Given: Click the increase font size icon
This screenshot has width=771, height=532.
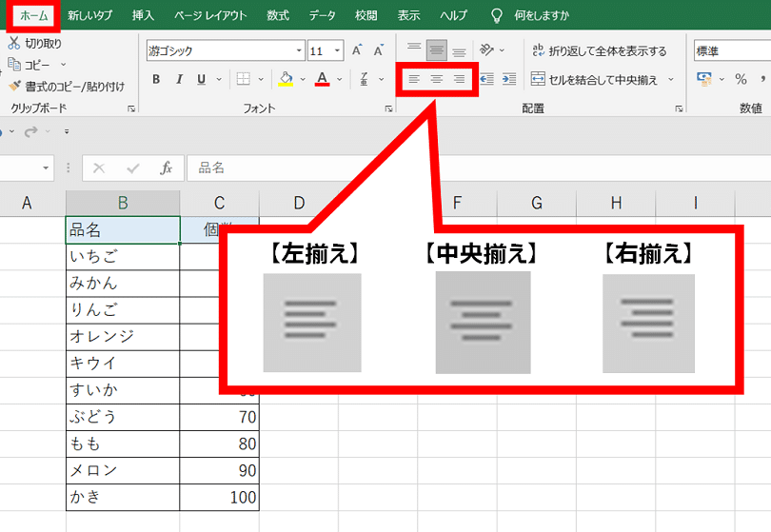Looking at the screenshot, I should [357, 51].
